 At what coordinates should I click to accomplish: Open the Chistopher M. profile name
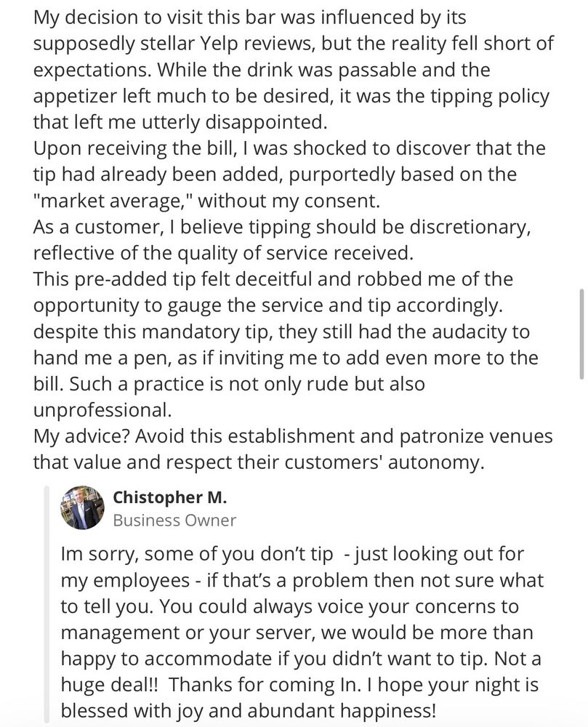[170, 497]
